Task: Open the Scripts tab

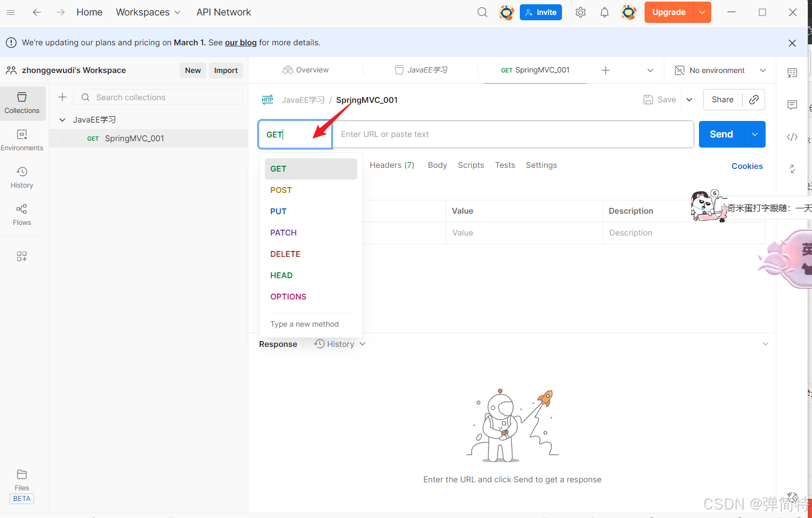Action: (x=471, y=165)
